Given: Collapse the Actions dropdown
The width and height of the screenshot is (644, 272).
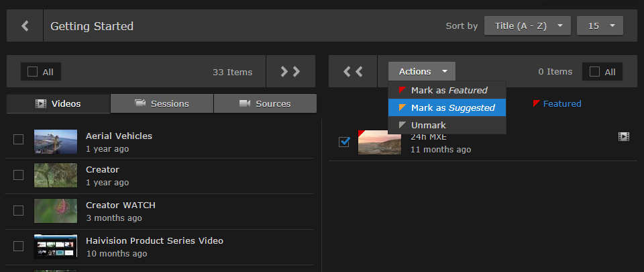Looking at the screenshot, I should (421, 71).
